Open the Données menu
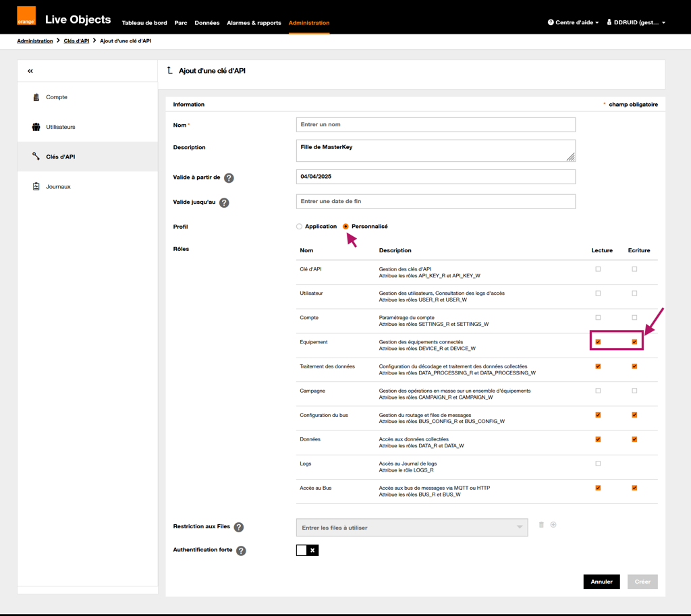 point(207,23)
